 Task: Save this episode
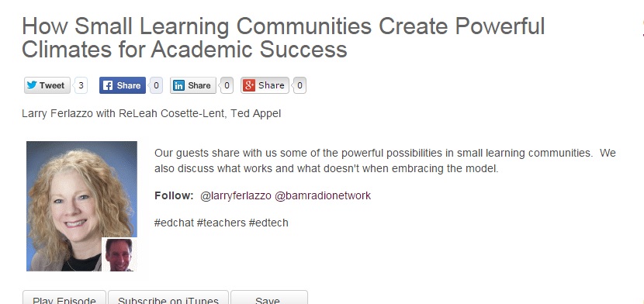pos(269,299)
